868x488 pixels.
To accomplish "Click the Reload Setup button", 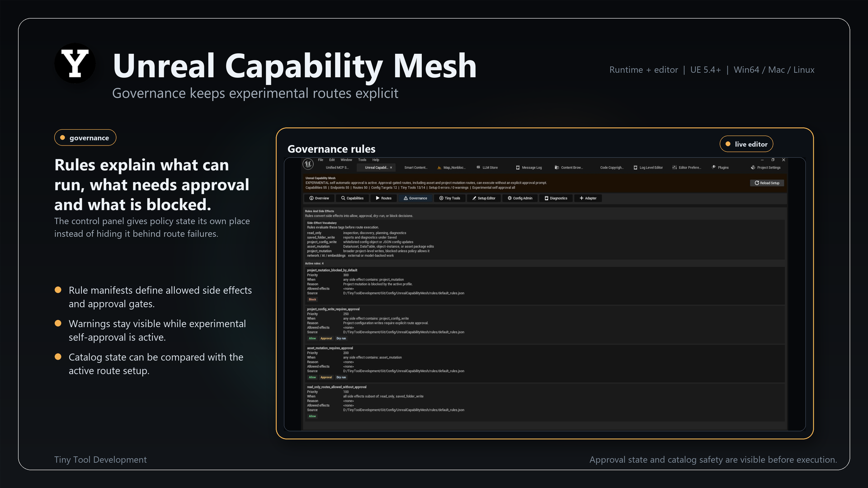I will [x=767, y=183].
